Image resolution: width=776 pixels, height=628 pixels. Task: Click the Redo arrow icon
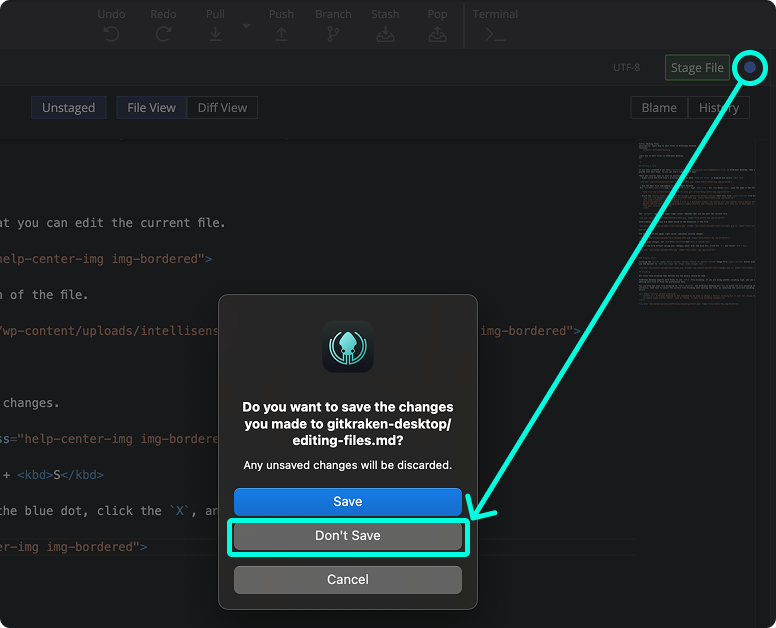coord(163,33)
